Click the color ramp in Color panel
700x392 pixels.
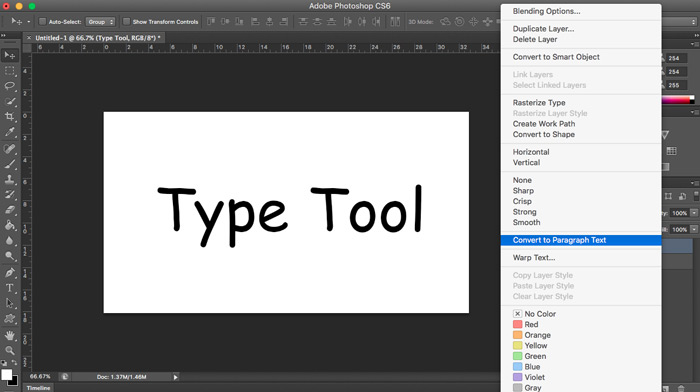[679, 100]
